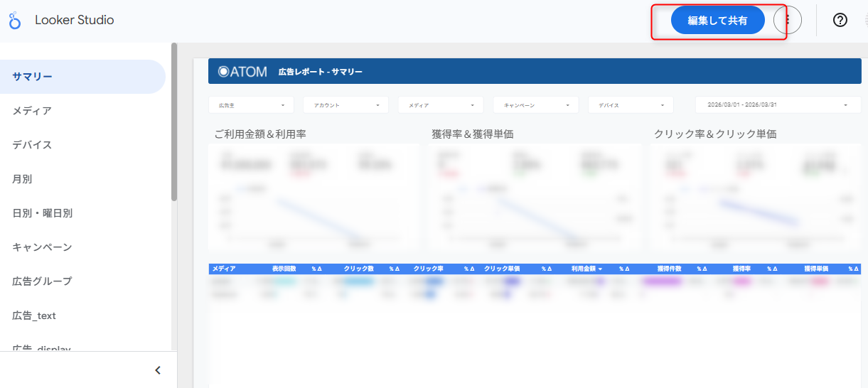Click the 編集して共有 button
868x388 pixels.
pos(717,21)
